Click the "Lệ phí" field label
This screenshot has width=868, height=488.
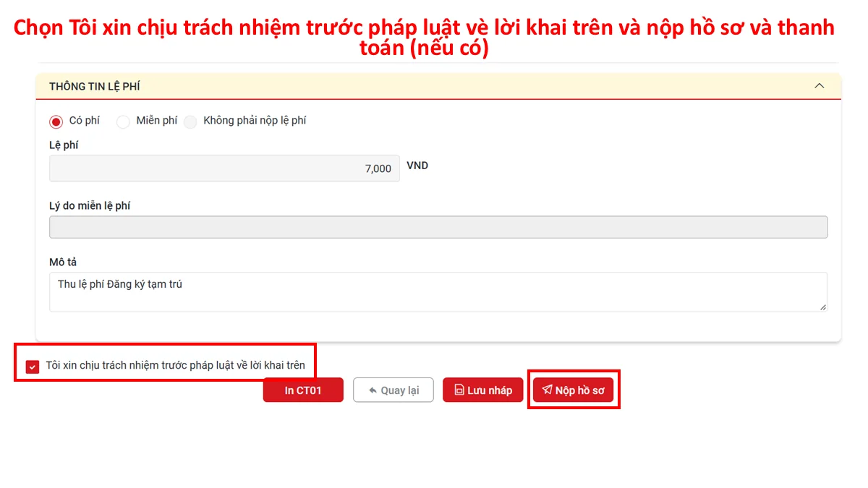64,145
